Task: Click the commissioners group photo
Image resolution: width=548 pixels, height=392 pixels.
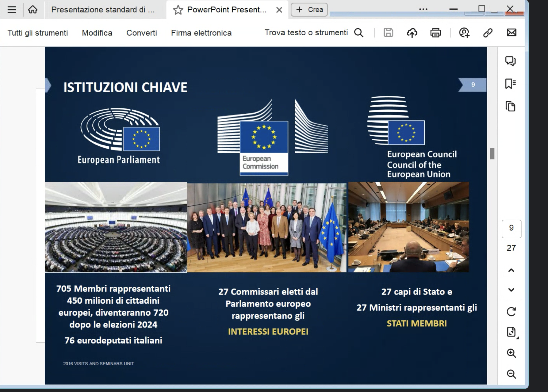Action: [267, 228]
